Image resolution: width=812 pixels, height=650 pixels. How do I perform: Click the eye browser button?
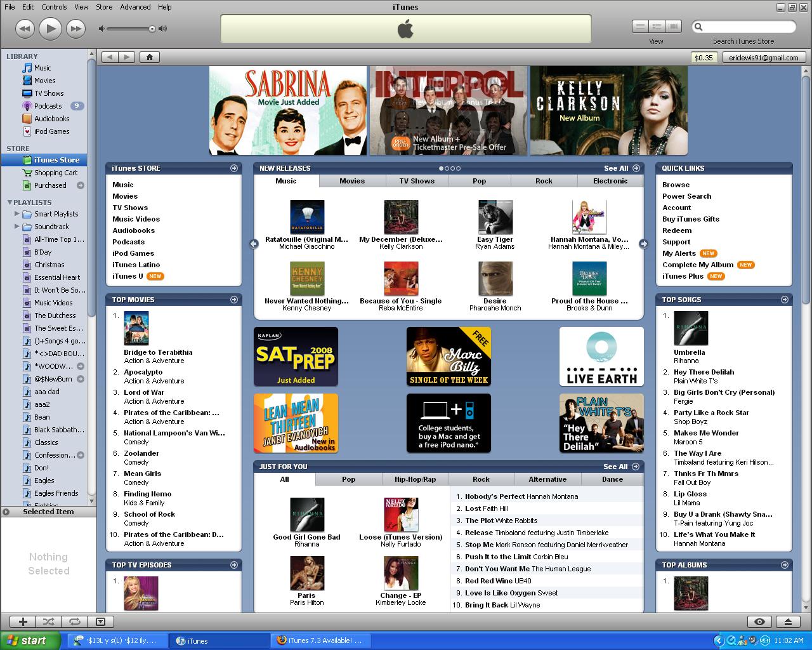[x=759, y=621]
